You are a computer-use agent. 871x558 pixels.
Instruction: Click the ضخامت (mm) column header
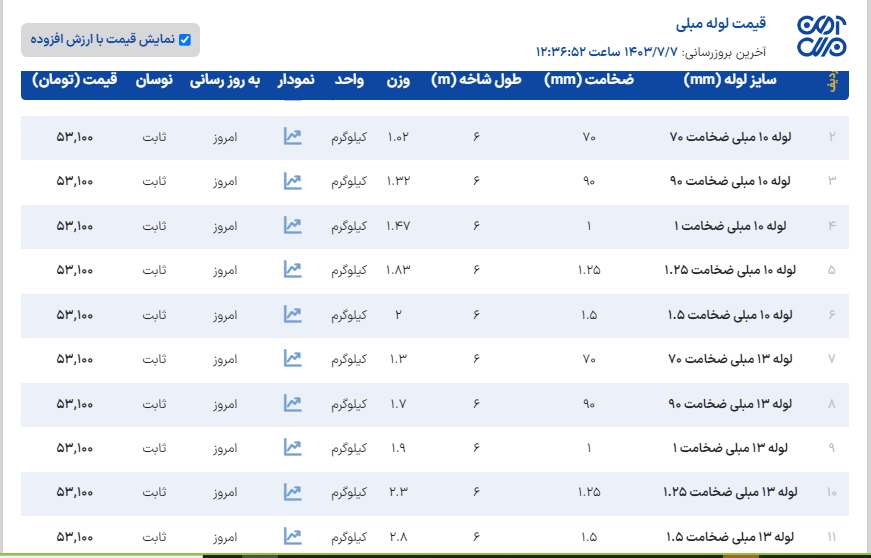tap(589, 80)
